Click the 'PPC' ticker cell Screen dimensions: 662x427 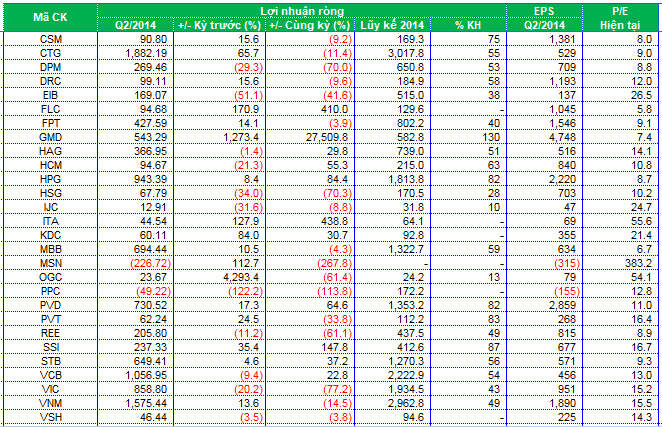[x=50, y=291]
